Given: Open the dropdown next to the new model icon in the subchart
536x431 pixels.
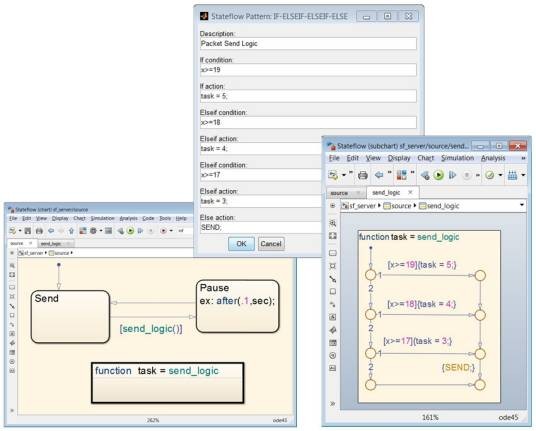Looking at the screenshot, I should (x=344, y=175).
